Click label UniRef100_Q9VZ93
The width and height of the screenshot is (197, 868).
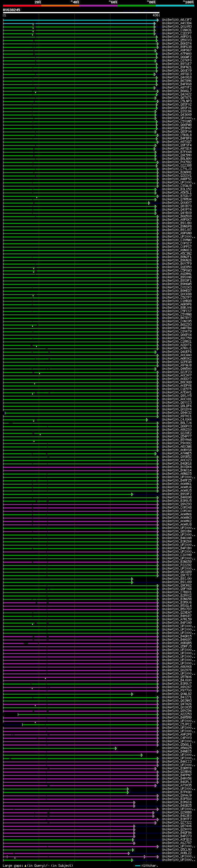point(177,504)
